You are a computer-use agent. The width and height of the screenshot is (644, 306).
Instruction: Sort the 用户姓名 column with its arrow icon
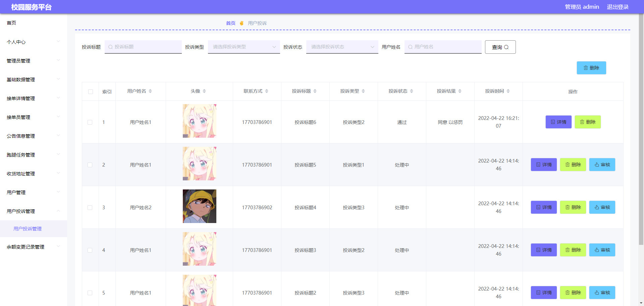[x=150, y=91]
